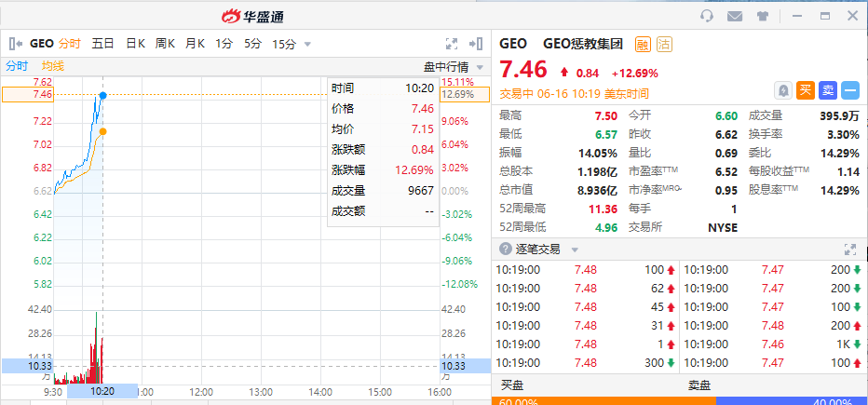This screenshot has height=405, width=868.
Task: Click the 华盛通 logo in title bar
Action: pyautogui.click(x=253, y=17)
